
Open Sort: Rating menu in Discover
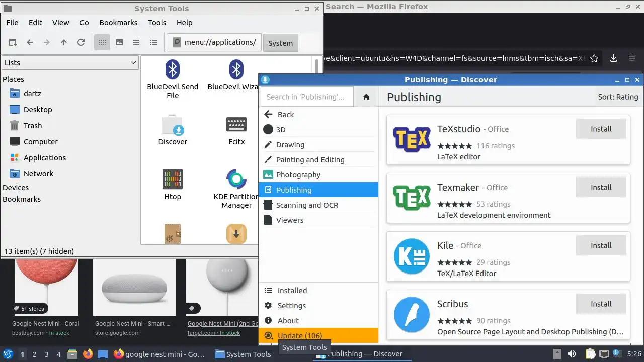coord(618,97)
